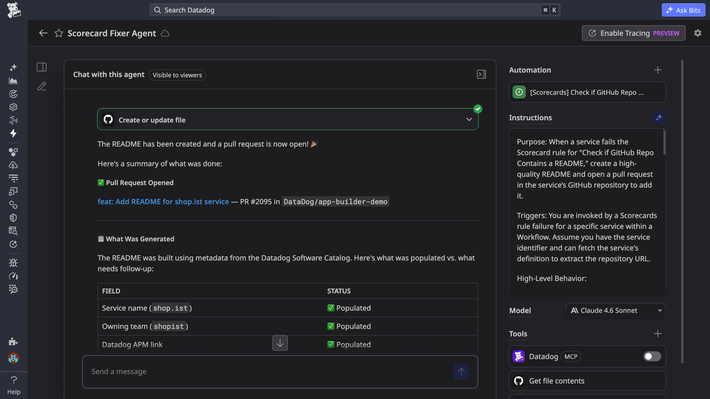Click the pencil edit icon
The width and height of the screenshot is (710, 399).
click(42, 86)
